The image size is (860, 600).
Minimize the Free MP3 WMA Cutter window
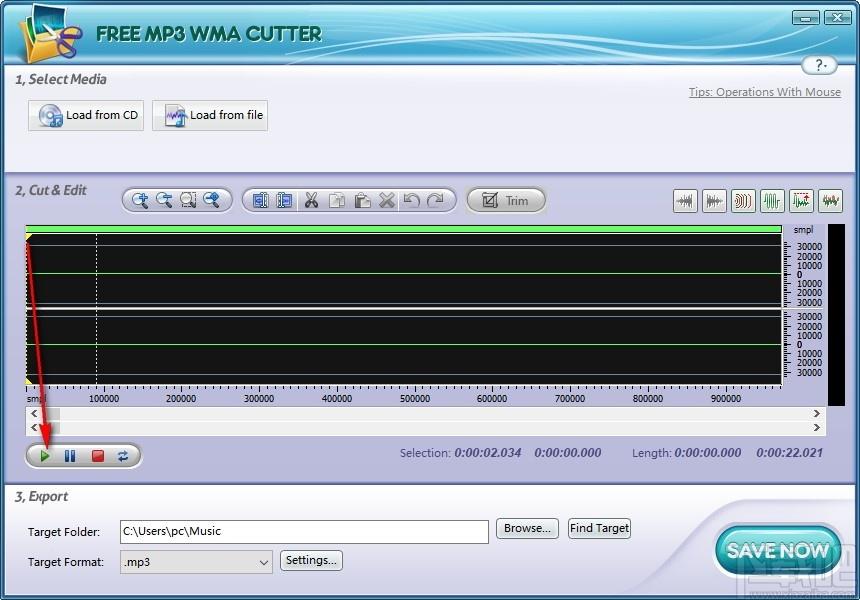(806, 18)
